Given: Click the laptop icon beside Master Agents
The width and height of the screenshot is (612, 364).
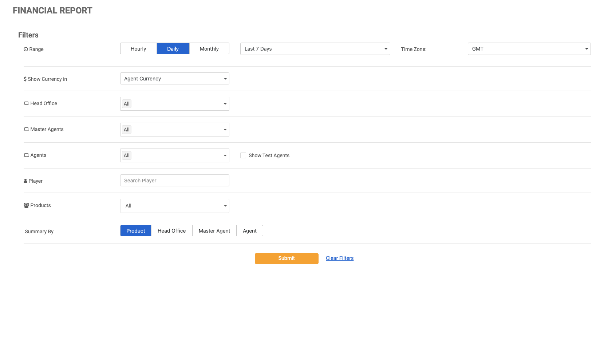Looking at the screenshot, I should coord(26,129).
